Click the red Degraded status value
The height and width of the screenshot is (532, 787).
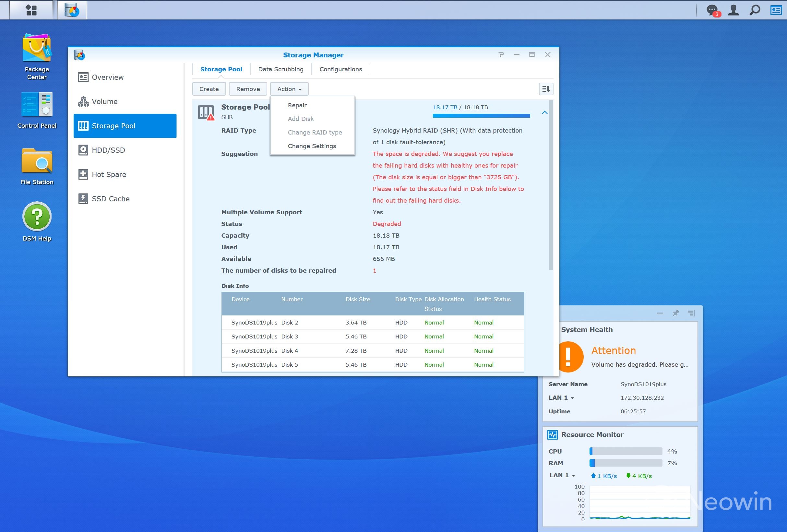[x=387, y=224]
